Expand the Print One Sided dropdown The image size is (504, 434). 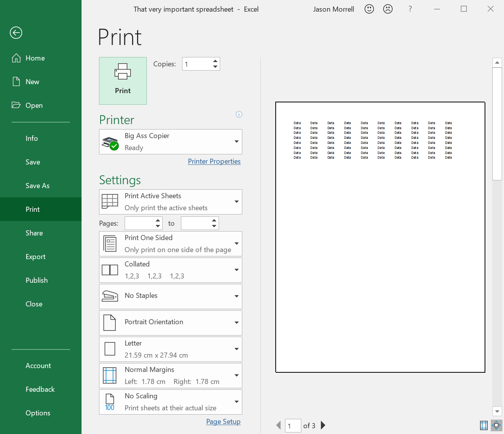pyautogui.click(x=170, y=244)
